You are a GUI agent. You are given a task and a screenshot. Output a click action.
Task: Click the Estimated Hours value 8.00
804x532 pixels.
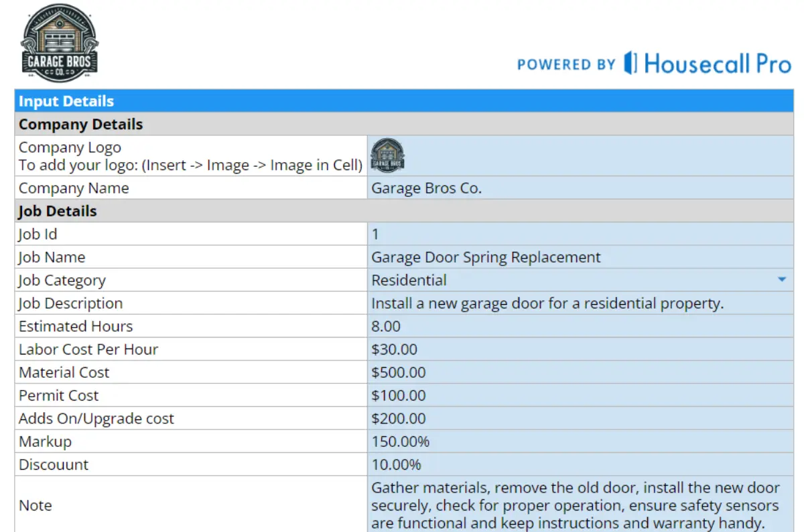580,326
